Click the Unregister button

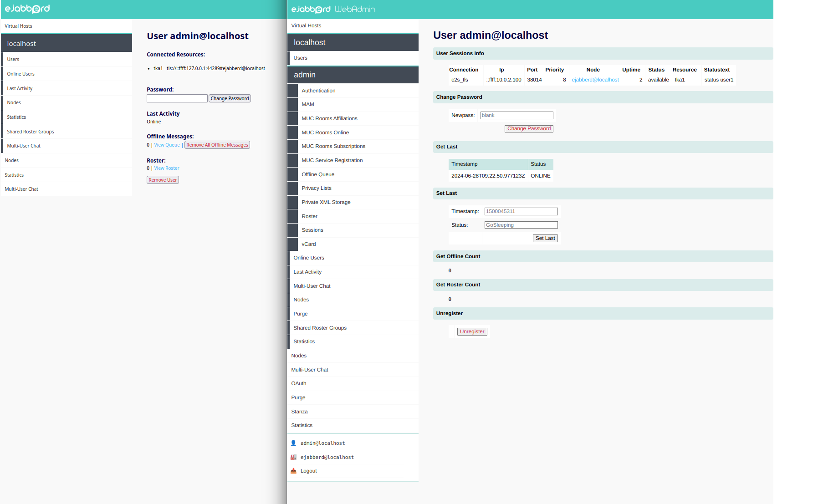(472, 331)
